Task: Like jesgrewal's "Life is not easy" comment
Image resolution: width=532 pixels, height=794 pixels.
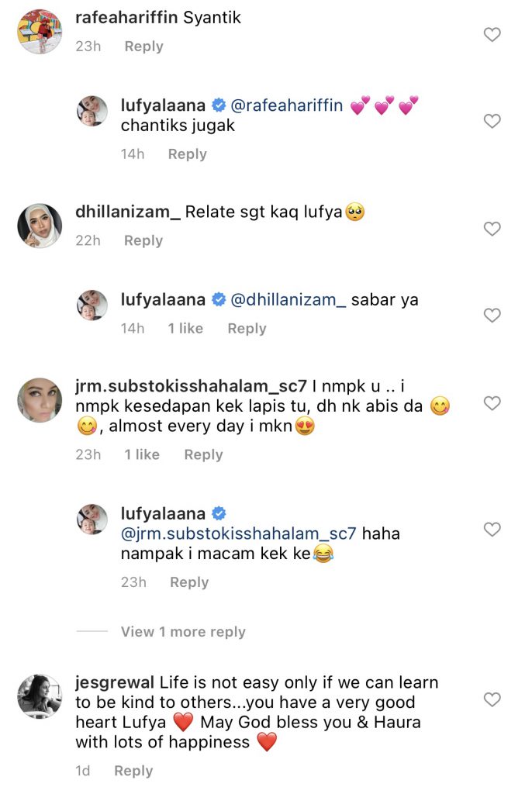Action: (492, 699)
